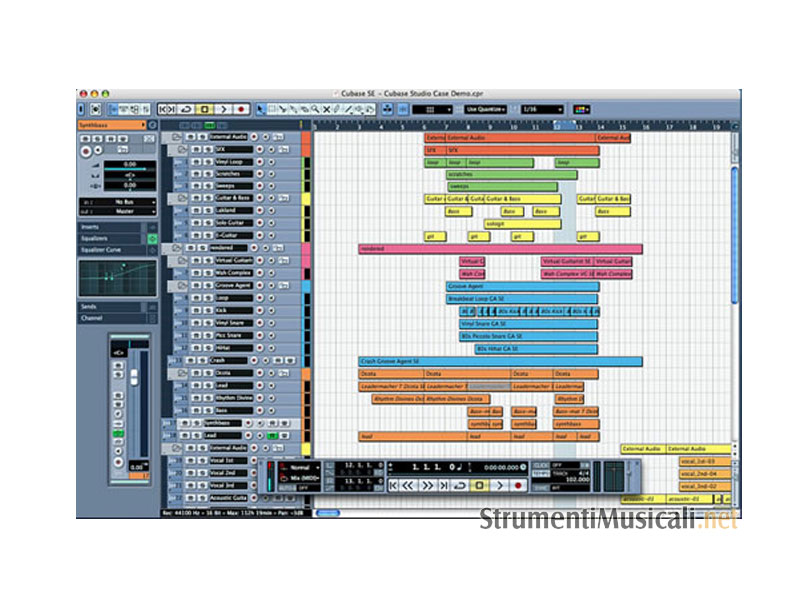This screenshot has height=600, width=800.
Task: Click the channel volume fader handle
Action: tap(132, 376)
